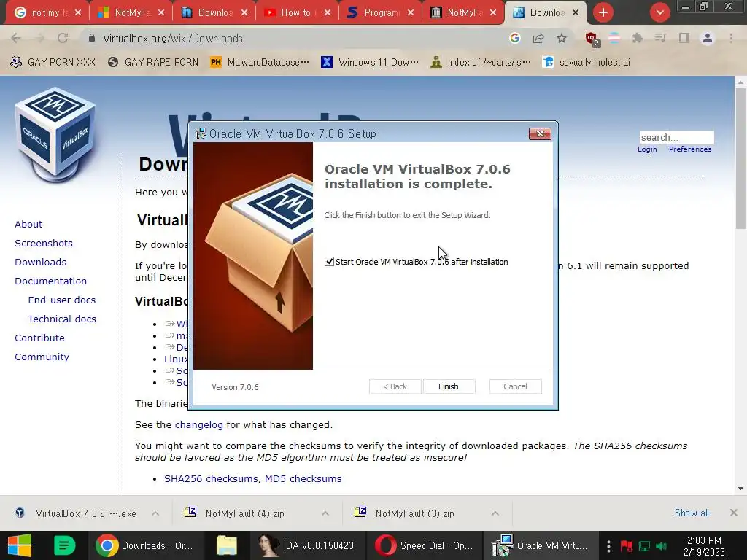The image size is (747, 560).
Task: Open the green notes app in taskbar
Action: pyautogui.click(x=64, y=545)
